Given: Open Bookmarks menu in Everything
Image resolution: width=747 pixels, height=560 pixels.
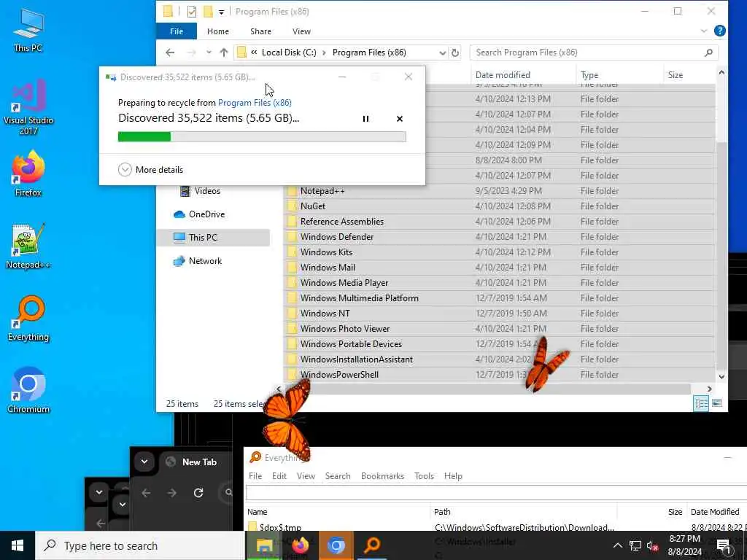Looking at the screenshot, I should click(x=382, y=475).
